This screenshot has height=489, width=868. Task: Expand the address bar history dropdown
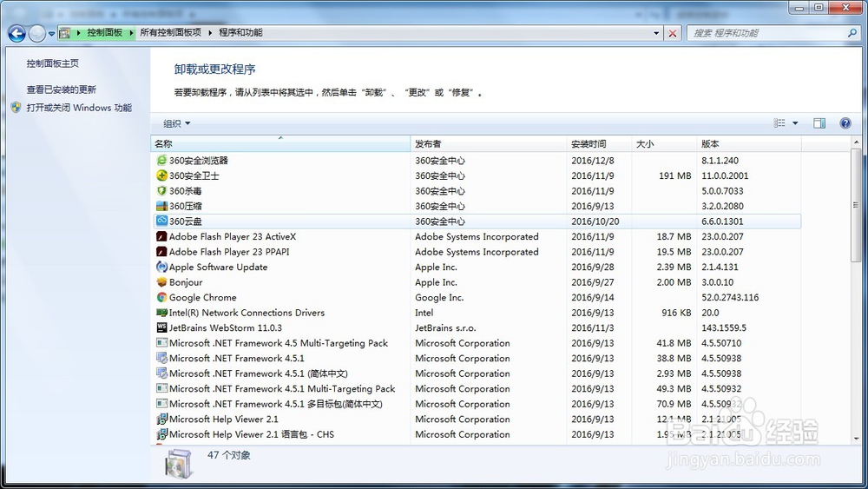click(656, 33)
